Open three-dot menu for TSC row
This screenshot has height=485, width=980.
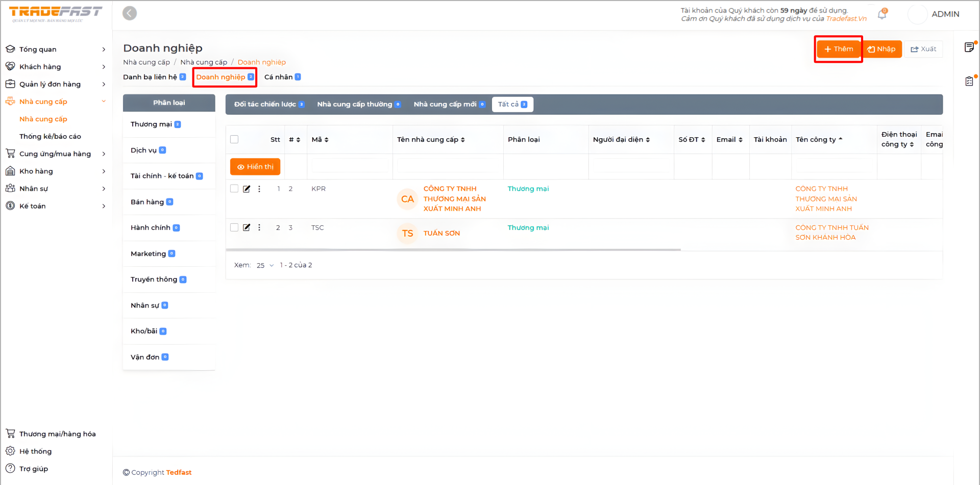pyautogui.click(x=259, y=228)
